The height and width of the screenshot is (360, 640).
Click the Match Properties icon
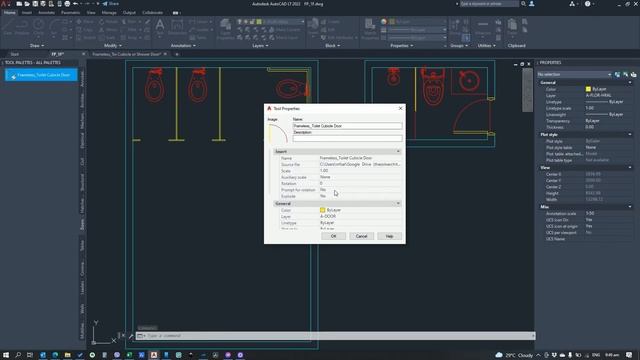[370, 29]
